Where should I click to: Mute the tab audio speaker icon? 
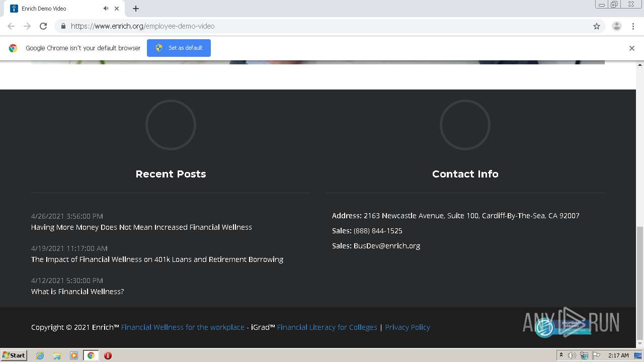click(106, 9)
